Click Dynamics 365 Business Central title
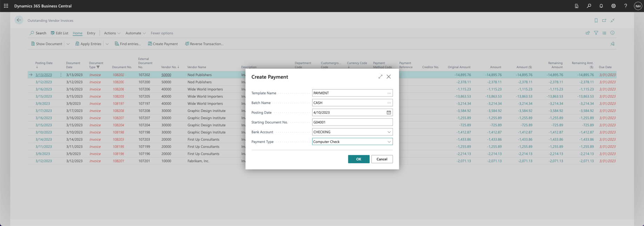This screenshot has width=644, height=226. click(43, 6)
